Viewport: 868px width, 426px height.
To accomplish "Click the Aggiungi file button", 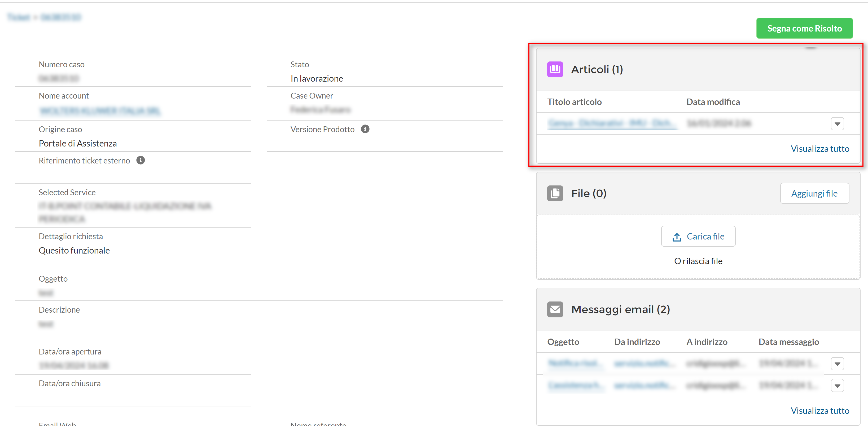I will pyautogui.click(x=814, y=193).
